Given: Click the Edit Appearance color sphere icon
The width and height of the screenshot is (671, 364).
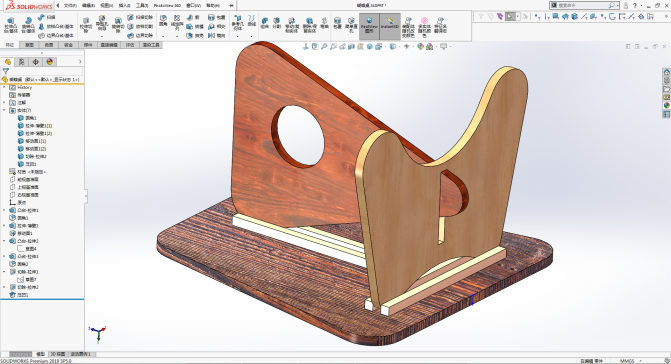Looking at the screenshot, I should pyautogui.click(x=420, y=47).
